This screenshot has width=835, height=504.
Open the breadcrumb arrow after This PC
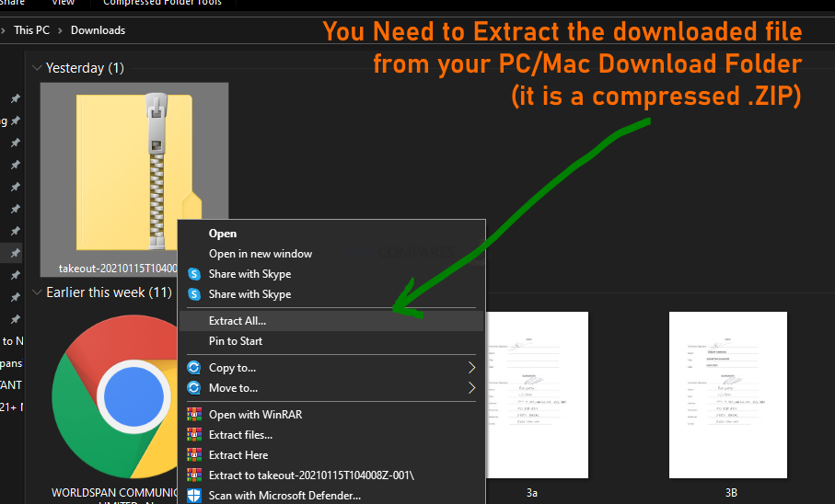pos(60,30)
